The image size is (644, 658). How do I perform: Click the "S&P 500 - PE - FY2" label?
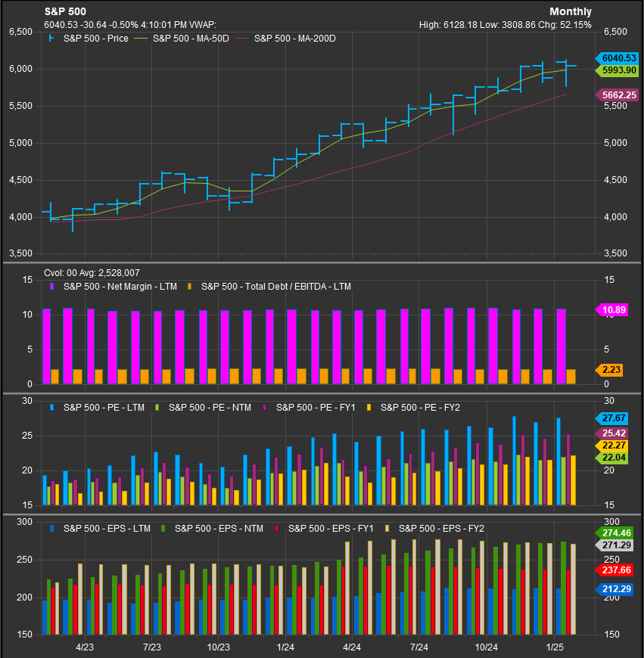[x=420, y=408]
